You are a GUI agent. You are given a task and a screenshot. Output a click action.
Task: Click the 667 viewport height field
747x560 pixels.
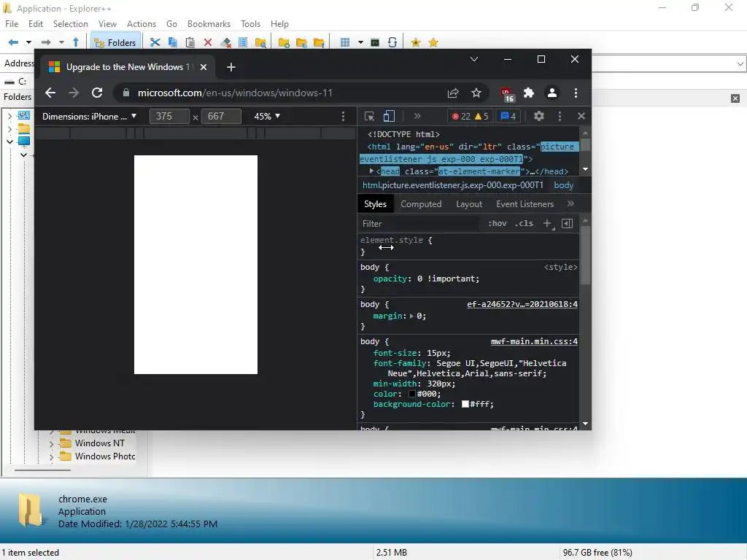(221, 116)
